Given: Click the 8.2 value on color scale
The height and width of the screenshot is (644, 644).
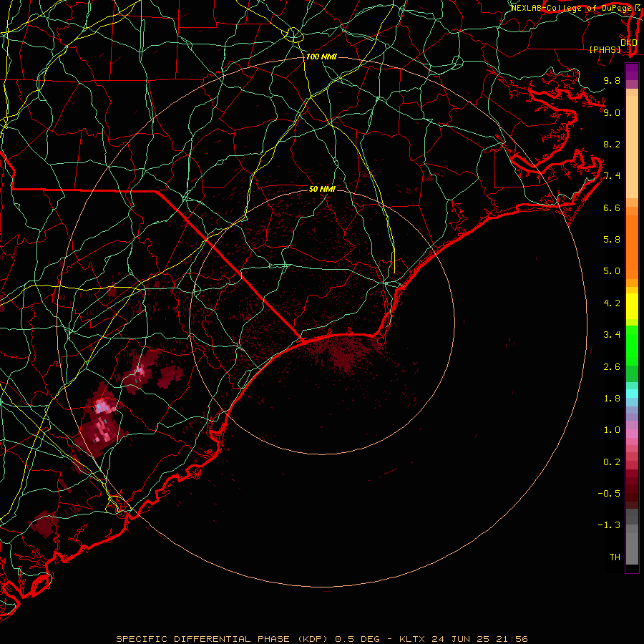Looking at the screenshot, I should (612, 145).
